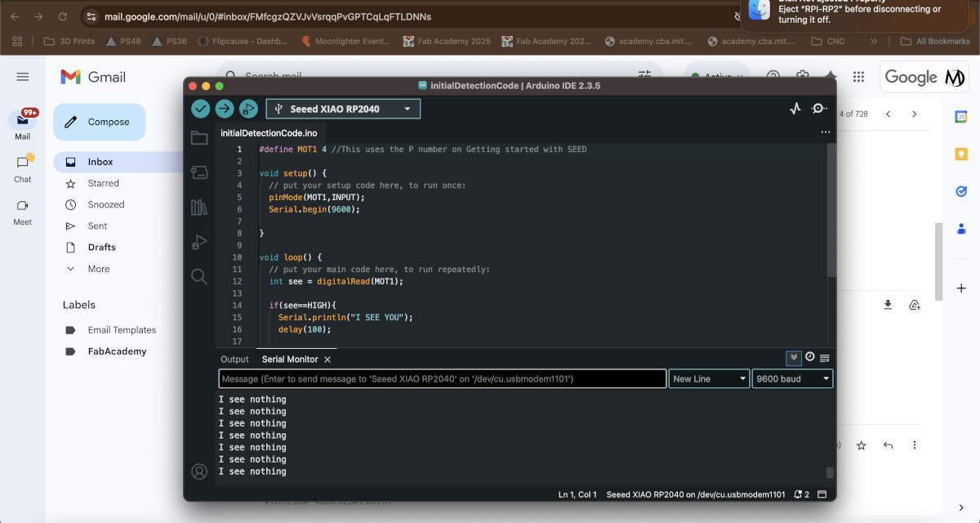Open the email's three-dot more menu
The width and height of the screenshot is (980, 523).
(915, 445)
